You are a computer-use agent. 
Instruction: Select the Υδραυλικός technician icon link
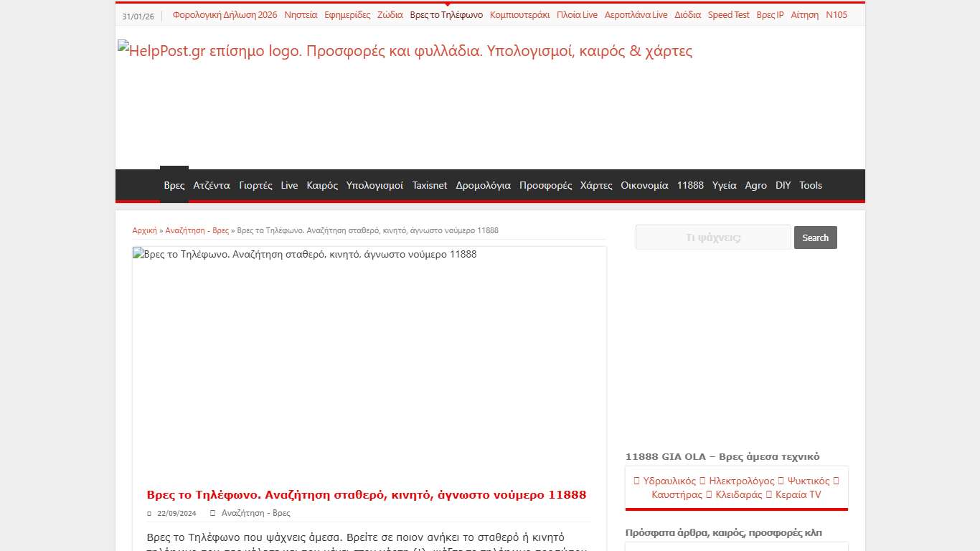pyautogui.click(x=670, y=481)
